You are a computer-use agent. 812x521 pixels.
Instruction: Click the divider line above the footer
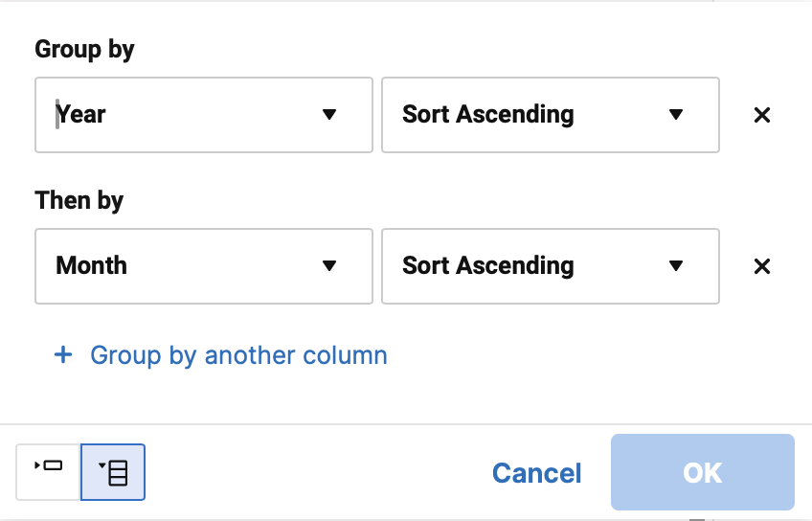(406, 424)
